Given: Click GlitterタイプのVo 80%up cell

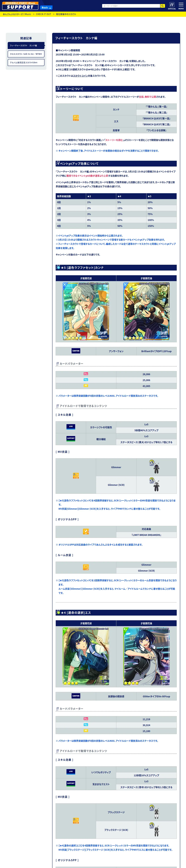Looking at the screenshot, I should [156, 696].
